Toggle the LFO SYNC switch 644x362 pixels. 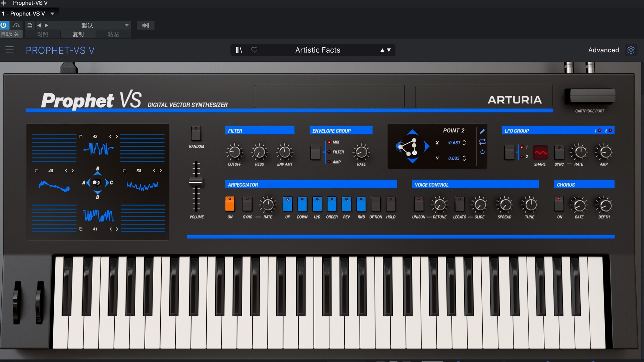(559, 153)
